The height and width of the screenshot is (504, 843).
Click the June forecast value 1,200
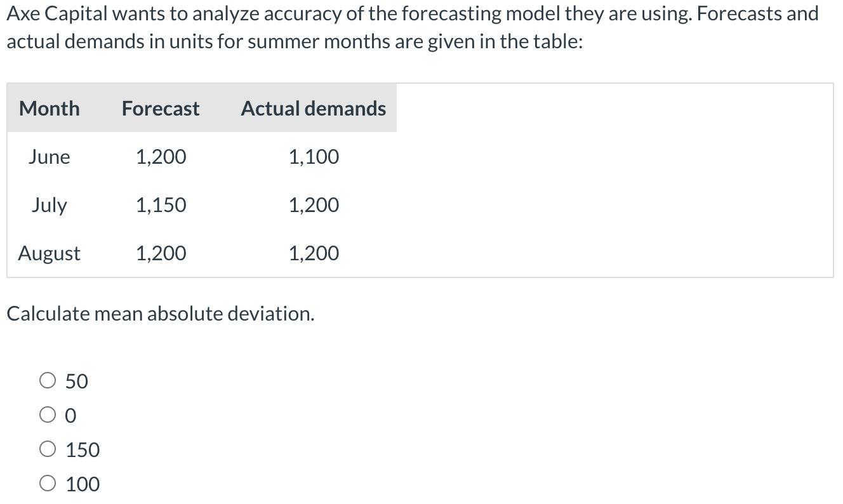161,157
